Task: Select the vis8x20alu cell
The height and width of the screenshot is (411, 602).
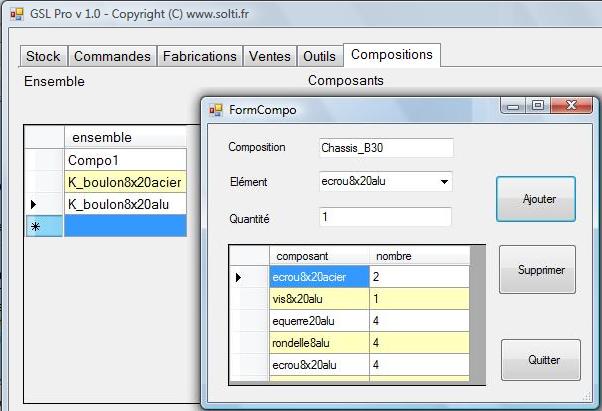Action: pyautogui.click(x=319, y=299)
